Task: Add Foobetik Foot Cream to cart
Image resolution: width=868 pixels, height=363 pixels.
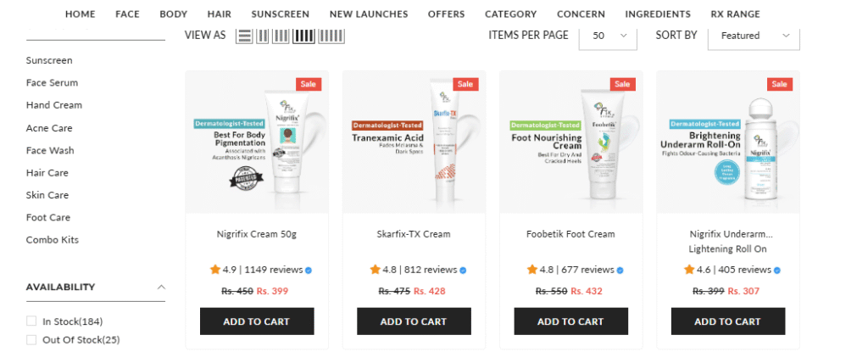Action: 570,321
